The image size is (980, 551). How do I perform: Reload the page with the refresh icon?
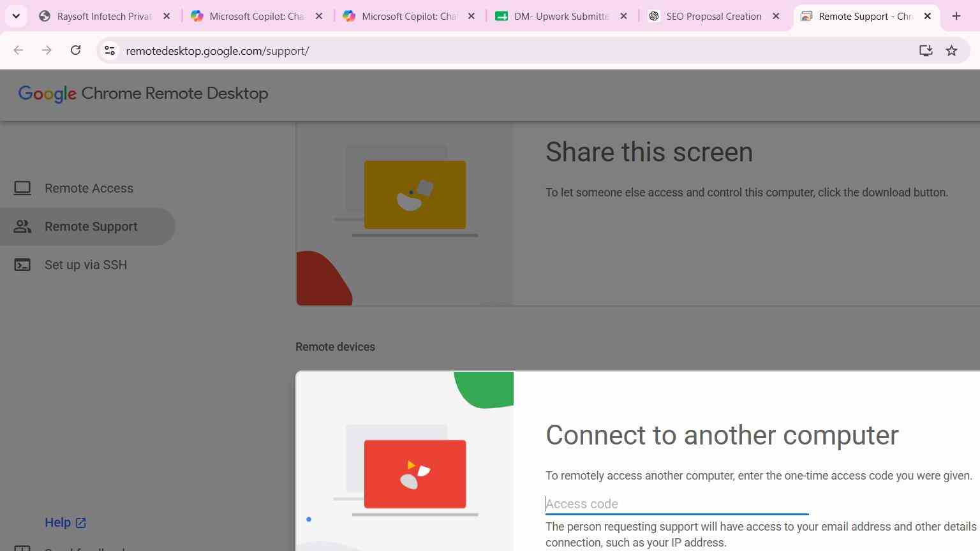[x=75, y=50]
